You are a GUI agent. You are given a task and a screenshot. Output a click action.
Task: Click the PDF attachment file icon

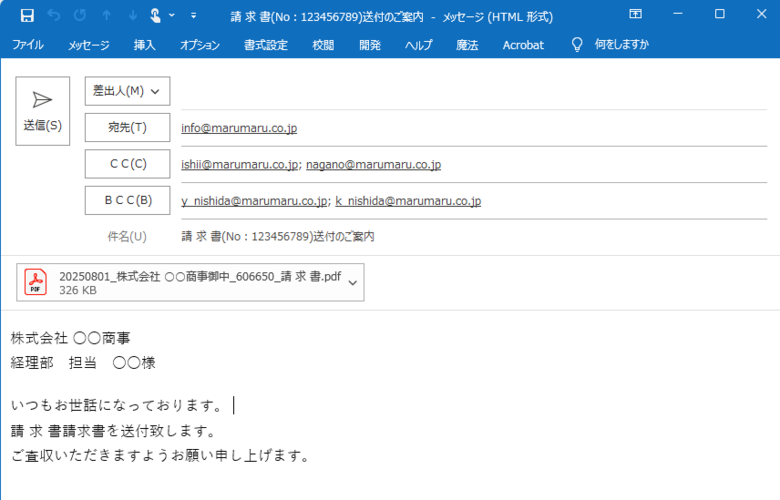[36, 282]
